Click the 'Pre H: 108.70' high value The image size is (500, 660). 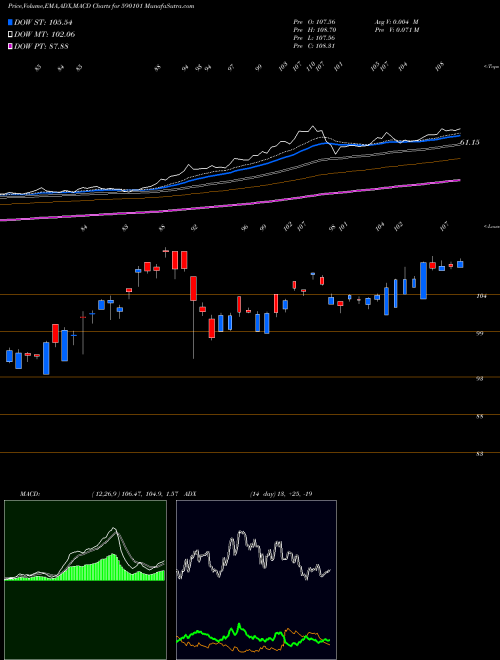[x=314, y=30]
